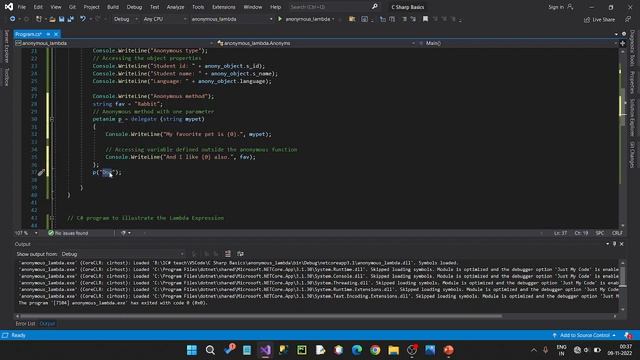The image size is (640, 360).
Task: Open the Build menu
Action: tap(113, 7)
